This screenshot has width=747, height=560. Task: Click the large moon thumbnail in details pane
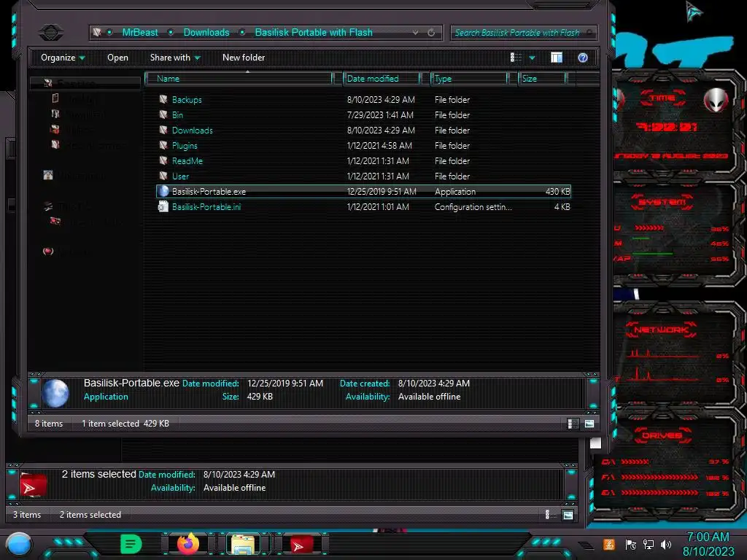click(x=55, y=393)
